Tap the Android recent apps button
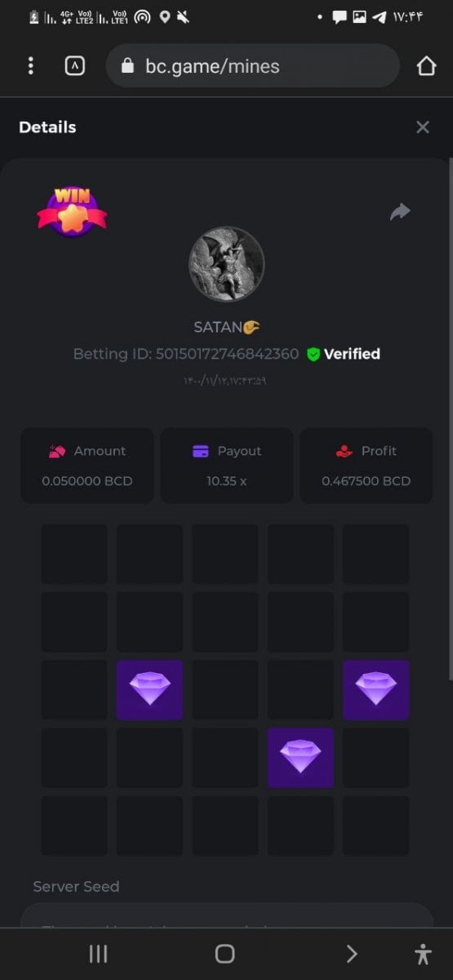453x980 pixels. click(98, 953)
